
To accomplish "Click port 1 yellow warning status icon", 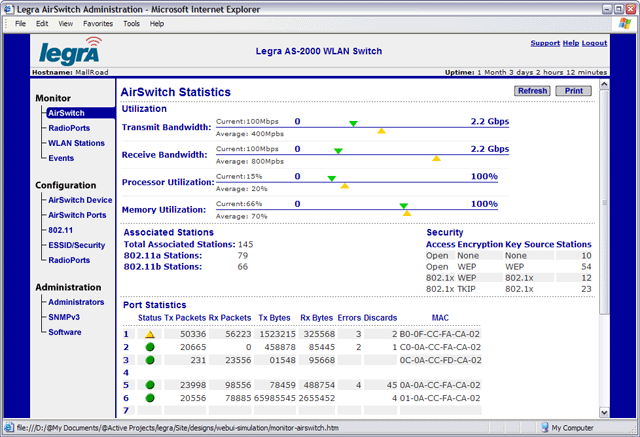I will (150, 334).
